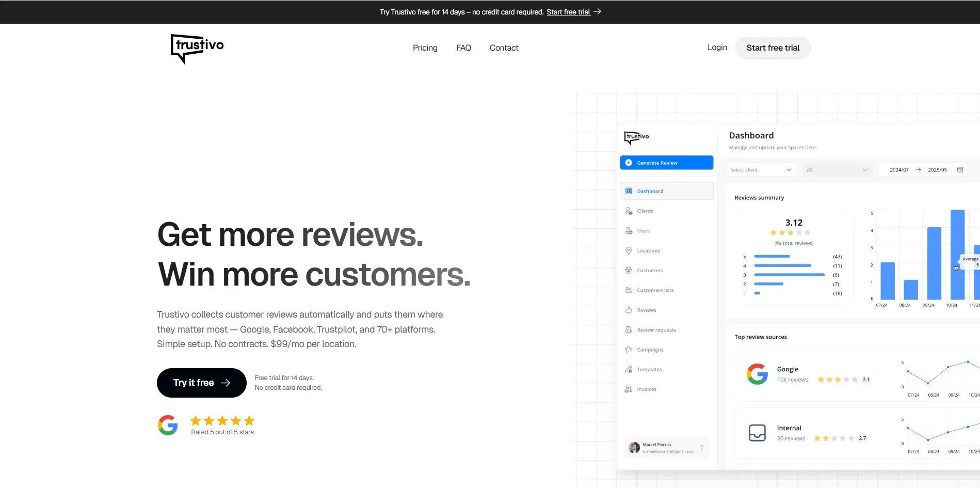Click the Invoices icon in the sidebar
980x488 pixels.
(629, 389)
